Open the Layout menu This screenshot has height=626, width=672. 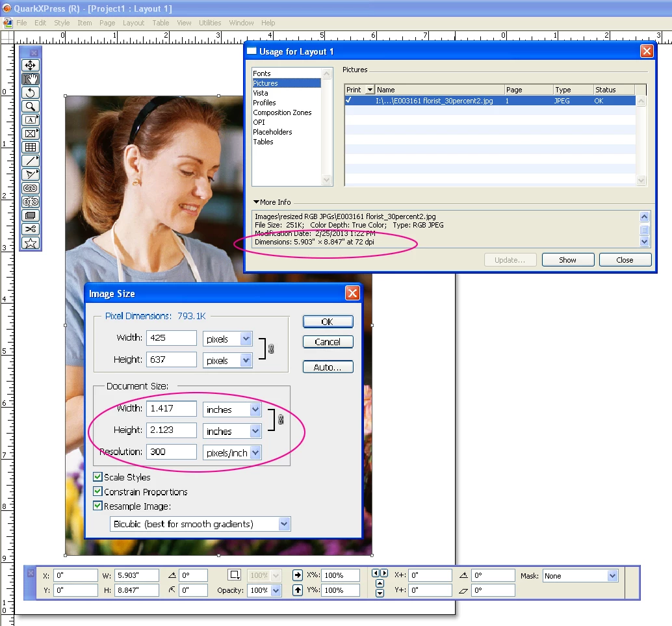point(133,23)
